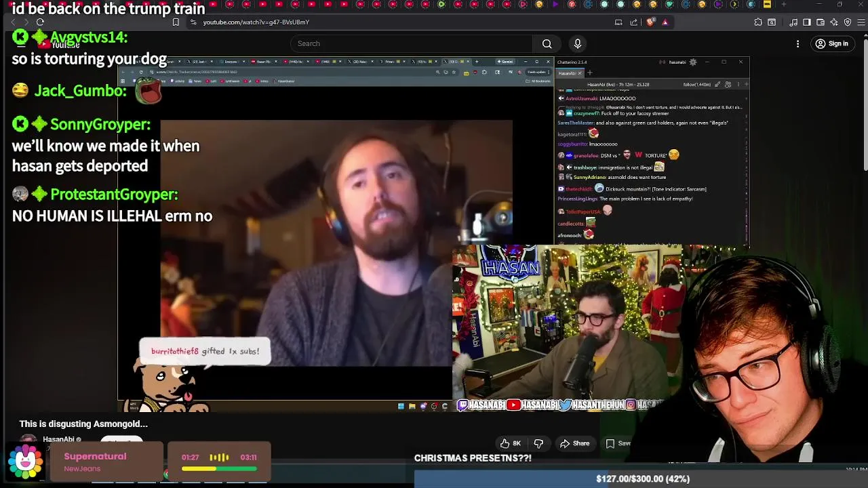
Task: Save the video with the bookmark button
Action: pyautogui.click(x=618, y=443)
